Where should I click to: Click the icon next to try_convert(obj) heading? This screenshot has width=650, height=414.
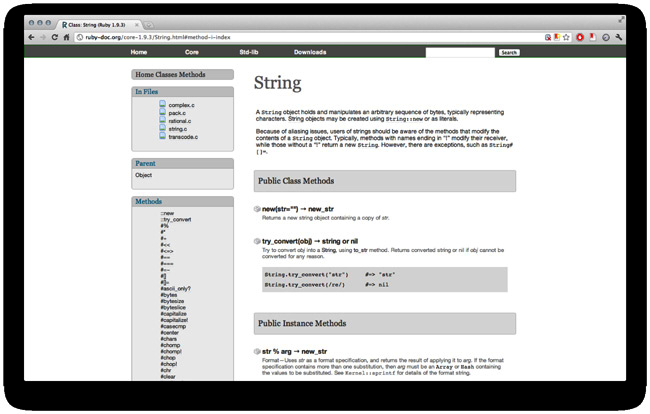[257, 242]
